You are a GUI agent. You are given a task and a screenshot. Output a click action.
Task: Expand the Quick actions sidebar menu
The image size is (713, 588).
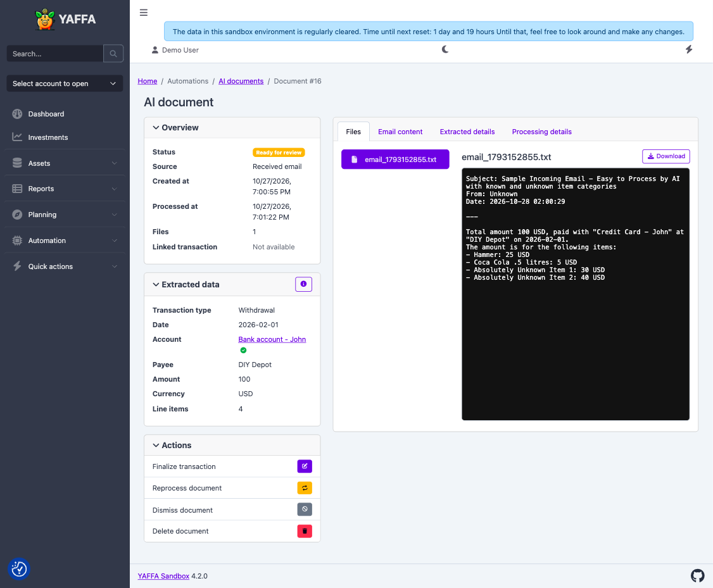[x=65, y=266]
